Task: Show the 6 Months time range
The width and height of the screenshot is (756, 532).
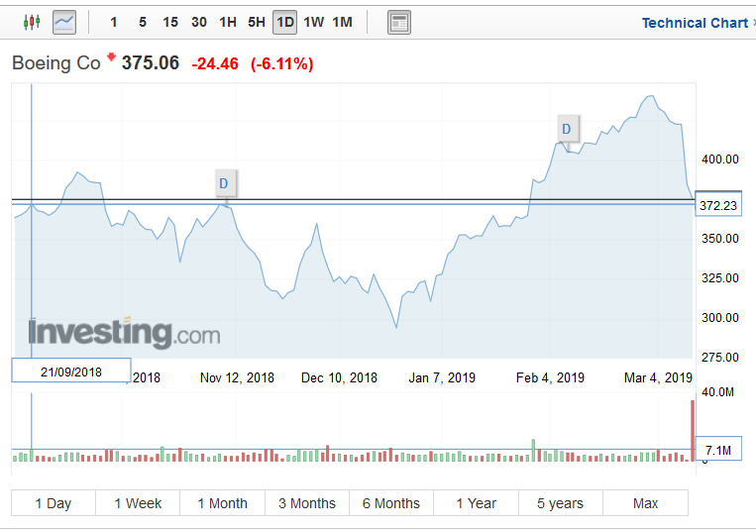Action: 391,503
